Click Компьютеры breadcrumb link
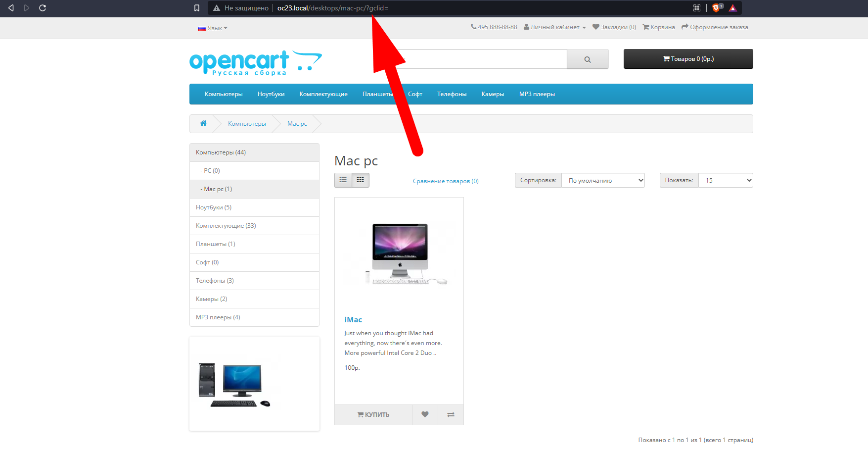Screen dimensions: 868x451 click(x=247, y=124)
